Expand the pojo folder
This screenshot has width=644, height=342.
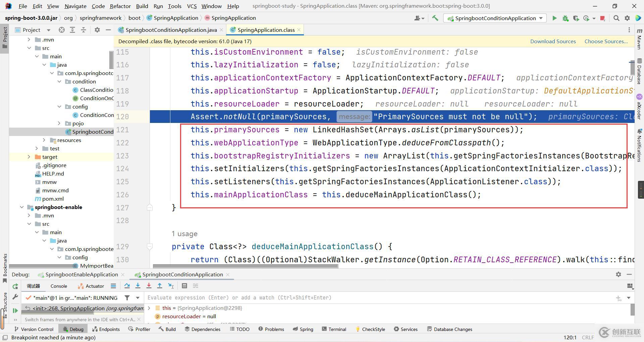[x=59, y=123]
